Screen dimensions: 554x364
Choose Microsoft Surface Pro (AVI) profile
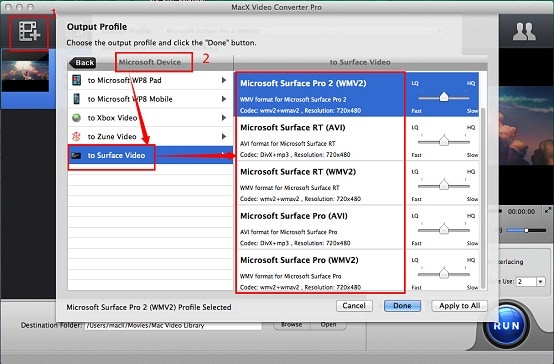[x=320, y=227]
